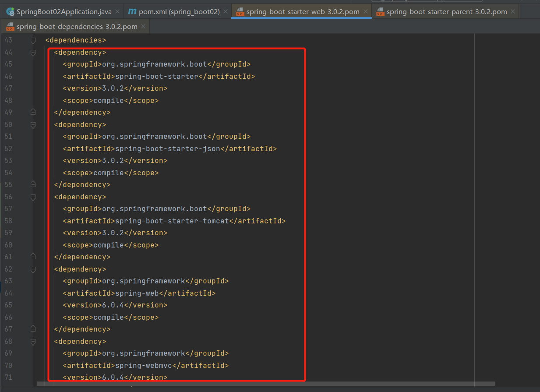Click fold end marker on line 67
This screenshot has height=392, width=540.
coord(33,329)
